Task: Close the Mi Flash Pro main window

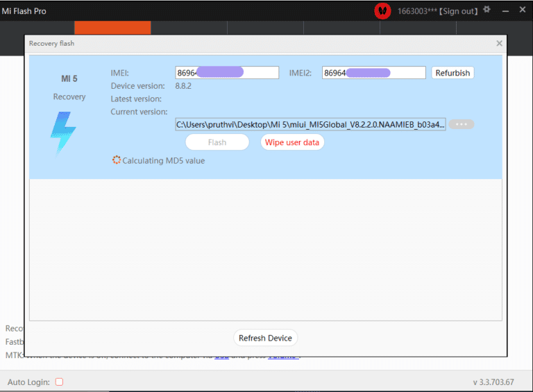Action: [523, 10]
